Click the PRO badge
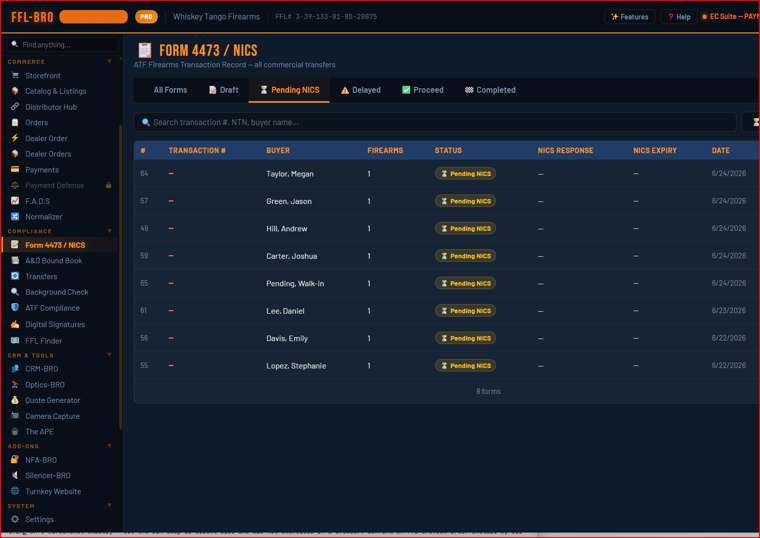The width and height of the screenshot is (760, 538). coord(146,17)
